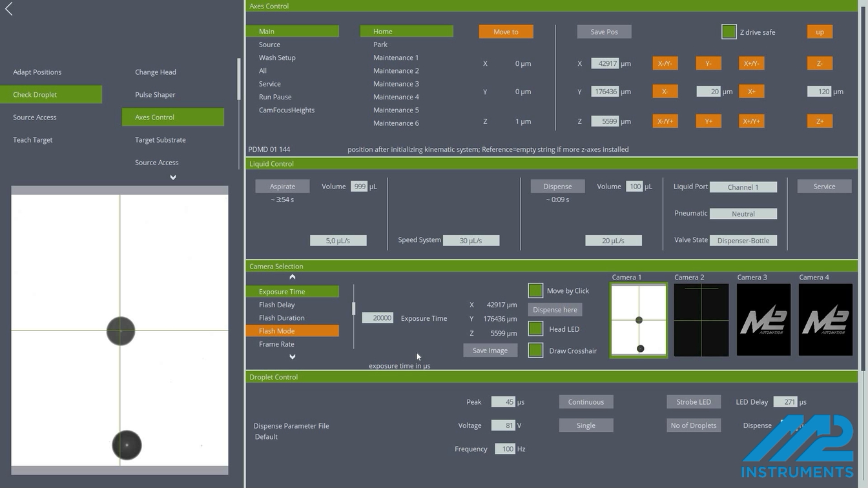868x488 pixels.
Task: Toggle Draw Crosshair checkbox
Action: pyautogui.click(x=535, y=351)
